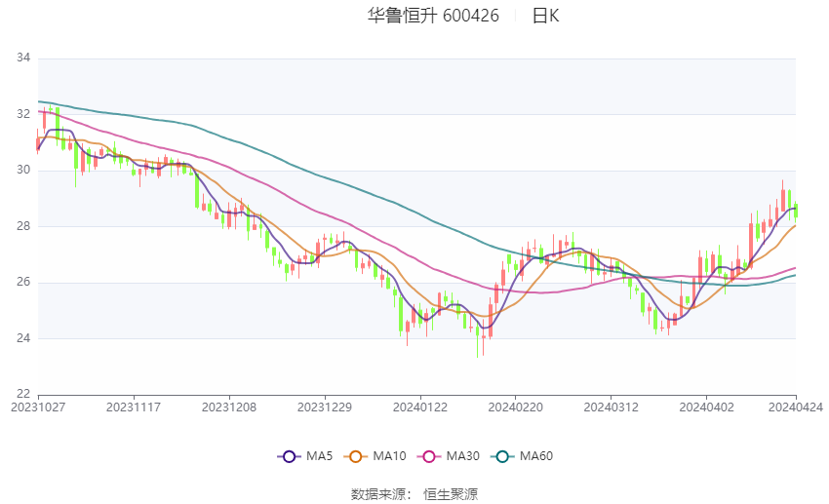Image resolution: width=829 pixels, height=504 pixels.
Task: Click the 28 price axis label
Action: point(23,226)
